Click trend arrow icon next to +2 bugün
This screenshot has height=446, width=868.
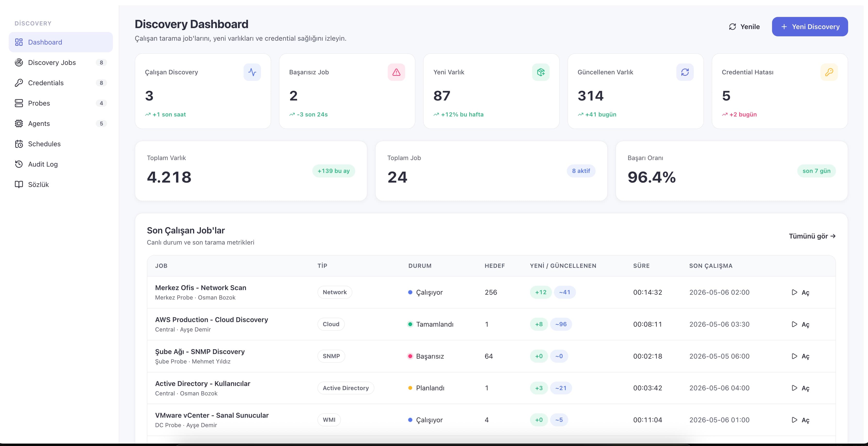pyautogui.click(x=725, y=115)
